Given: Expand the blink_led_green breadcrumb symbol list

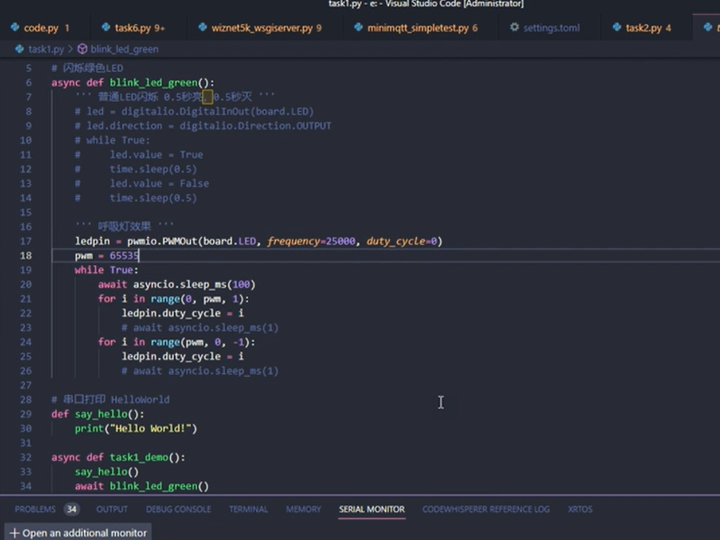Looking at the screenshot, I should coord(124,48).
